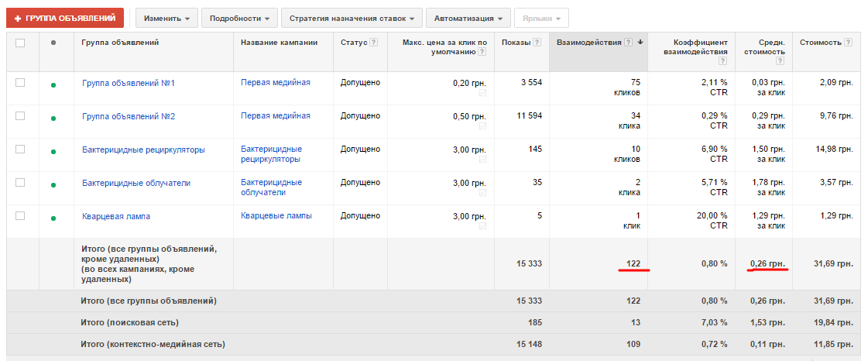Click the 19,84 грн. search network cost
Screen dimensions: 868x361
click(x=834, y=322)
